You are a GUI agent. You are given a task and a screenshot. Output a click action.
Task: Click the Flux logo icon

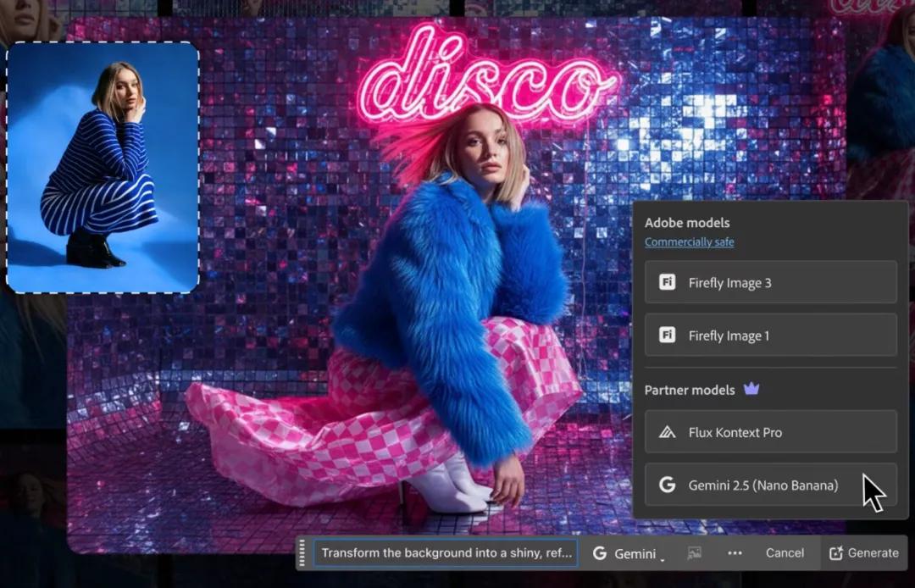click(667, 432)
